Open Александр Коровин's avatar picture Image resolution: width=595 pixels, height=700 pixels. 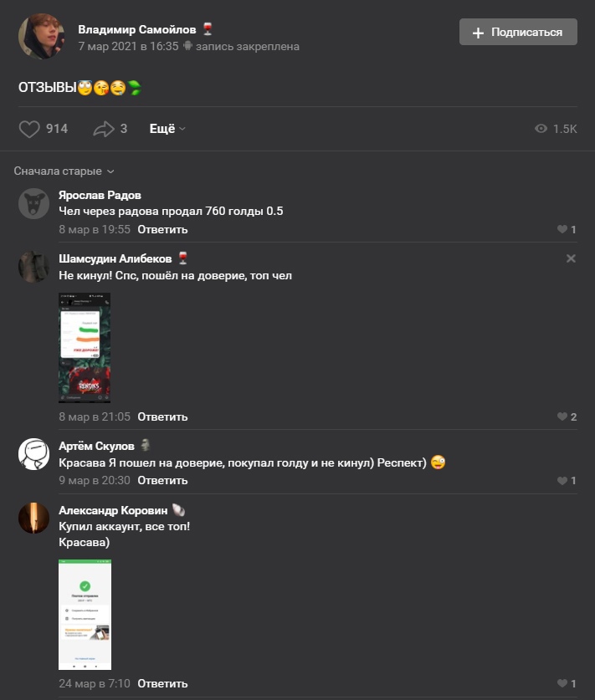(34, 518)
